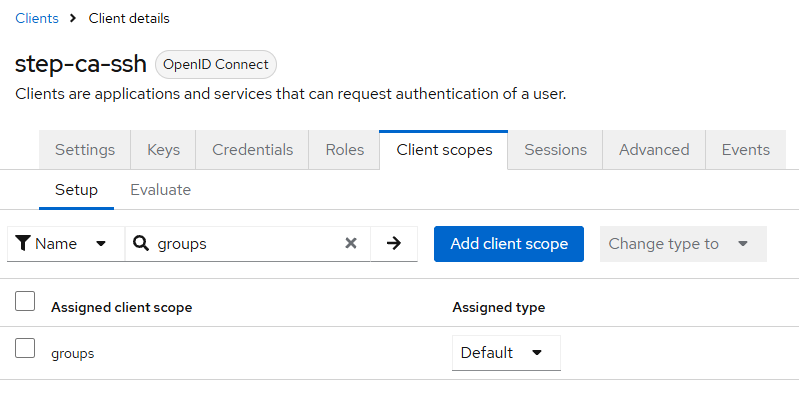The image size is (799, 415).
Task: View the Sessions tab
Action: tap(555, 150)
